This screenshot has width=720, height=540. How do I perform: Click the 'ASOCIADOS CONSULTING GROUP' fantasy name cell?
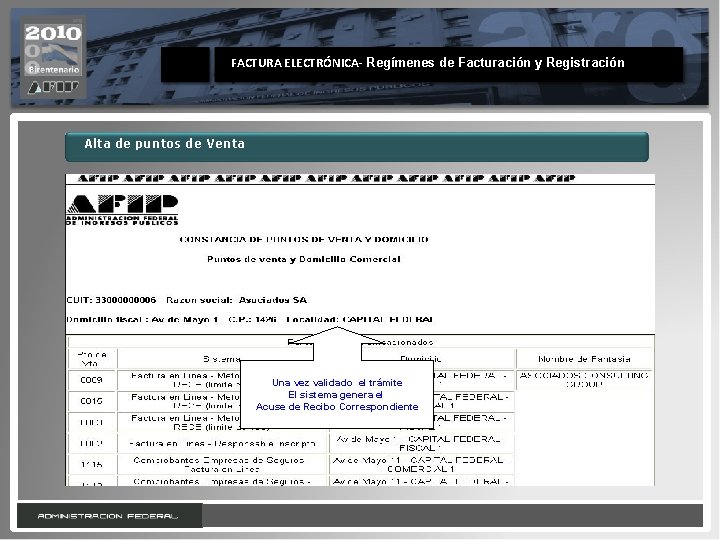click(x=584, y=380)
